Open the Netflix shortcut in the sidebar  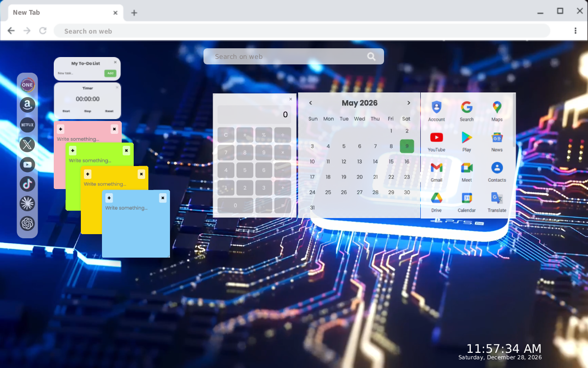(x=28, y=125)
